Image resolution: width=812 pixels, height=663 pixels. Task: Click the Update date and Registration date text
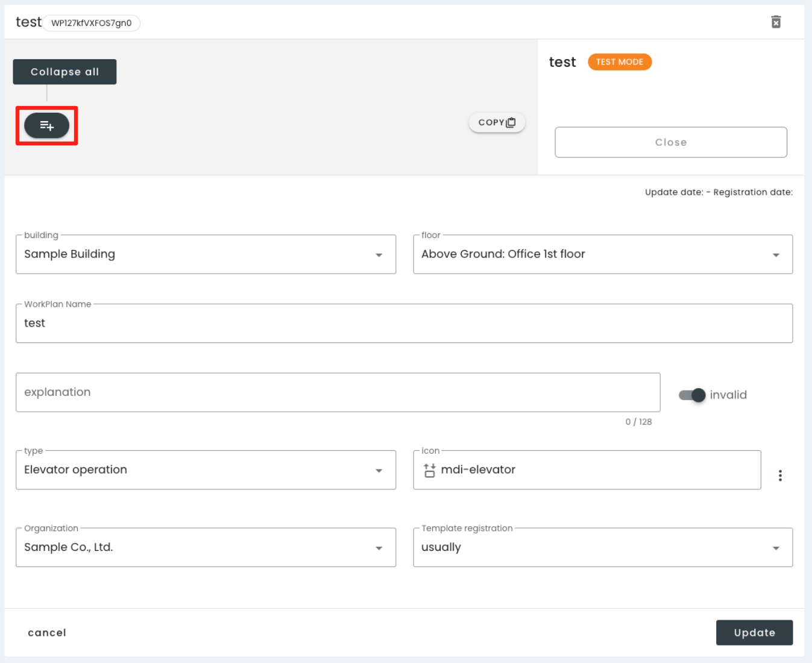(719, 192)
